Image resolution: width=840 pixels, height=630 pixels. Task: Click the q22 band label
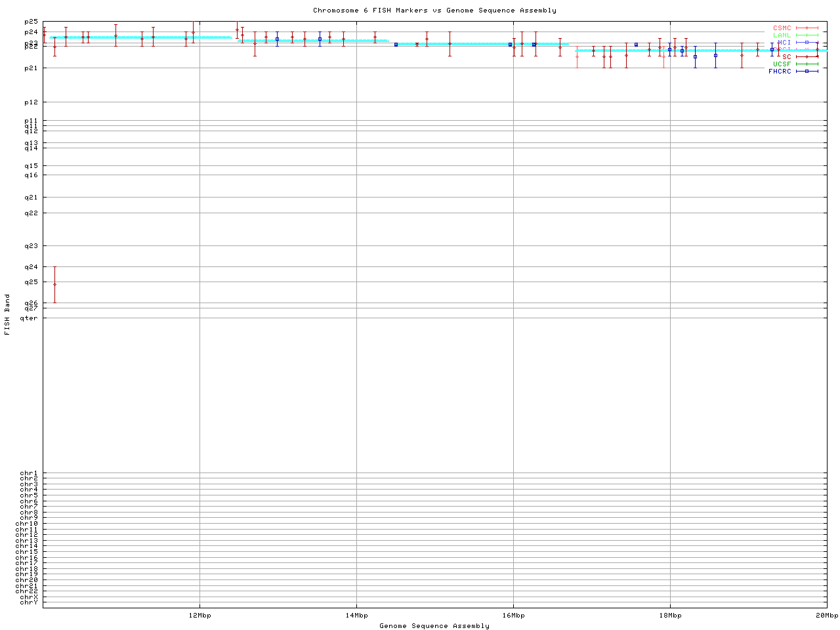click(31, 213)
